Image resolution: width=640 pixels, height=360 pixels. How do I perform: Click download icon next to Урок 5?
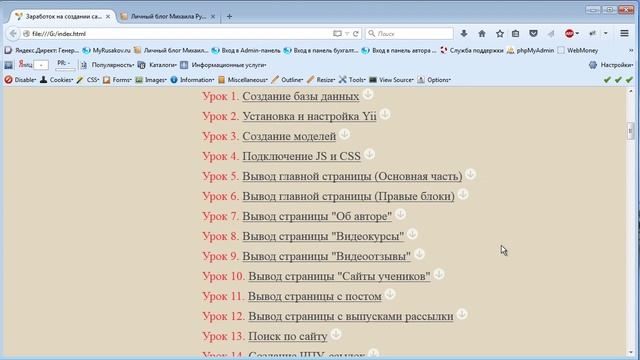pyautogui.click(x=470, y=174)
